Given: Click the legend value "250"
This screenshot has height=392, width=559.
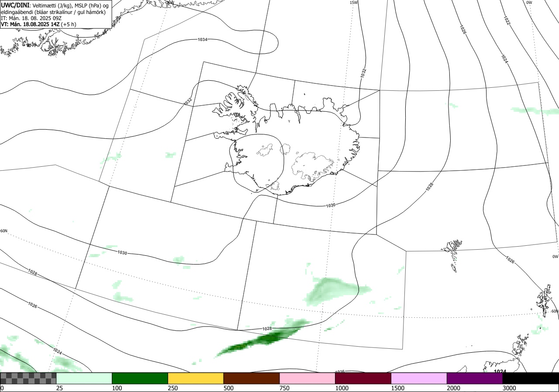Looking at the screenshot, I should [173, 388].
